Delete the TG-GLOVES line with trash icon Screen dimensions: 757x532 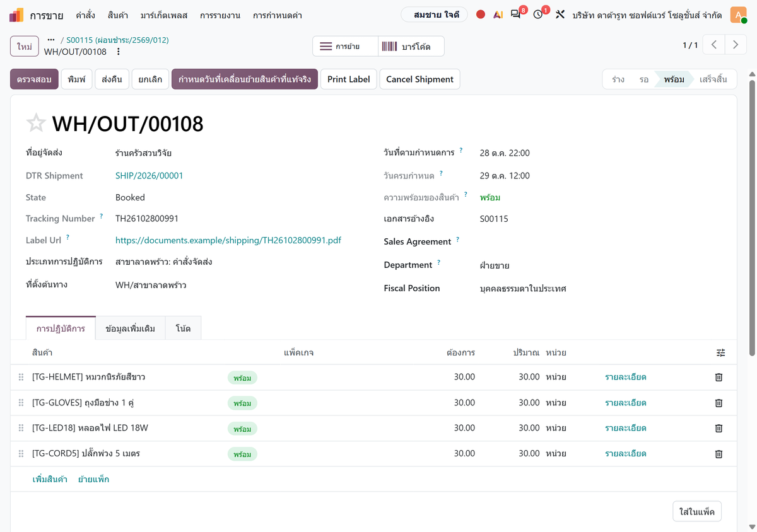(719, 403)
